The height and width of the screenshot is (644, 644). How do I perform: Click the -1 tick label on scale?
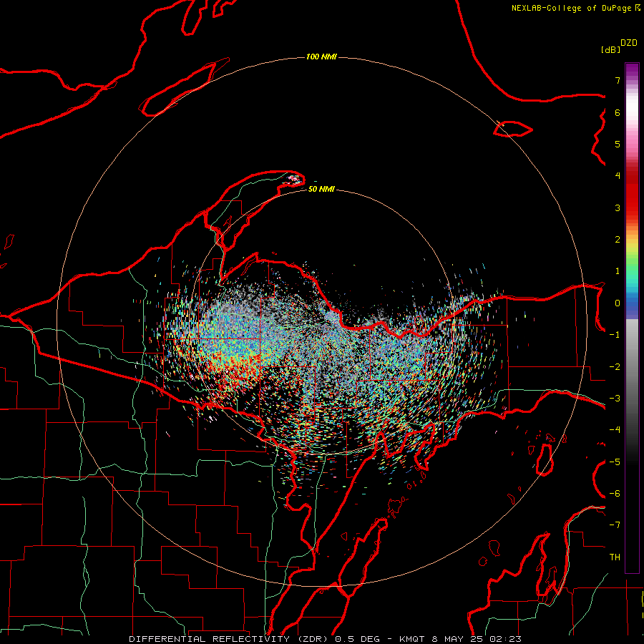point(615,335)
